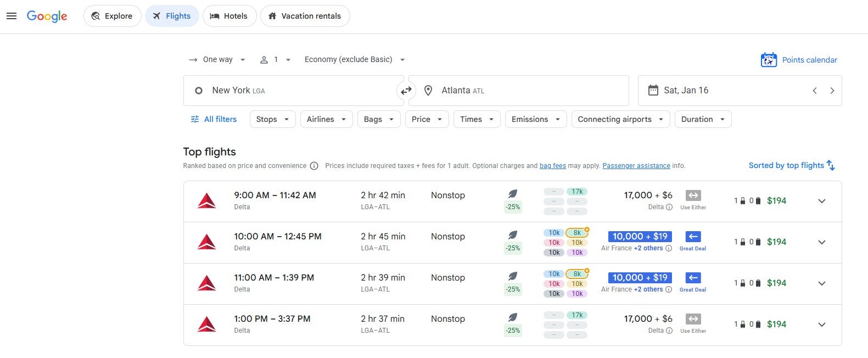Open the Duration filter dropdown
Viewport: 868px width, 358px height.
(x=703, y=119)
